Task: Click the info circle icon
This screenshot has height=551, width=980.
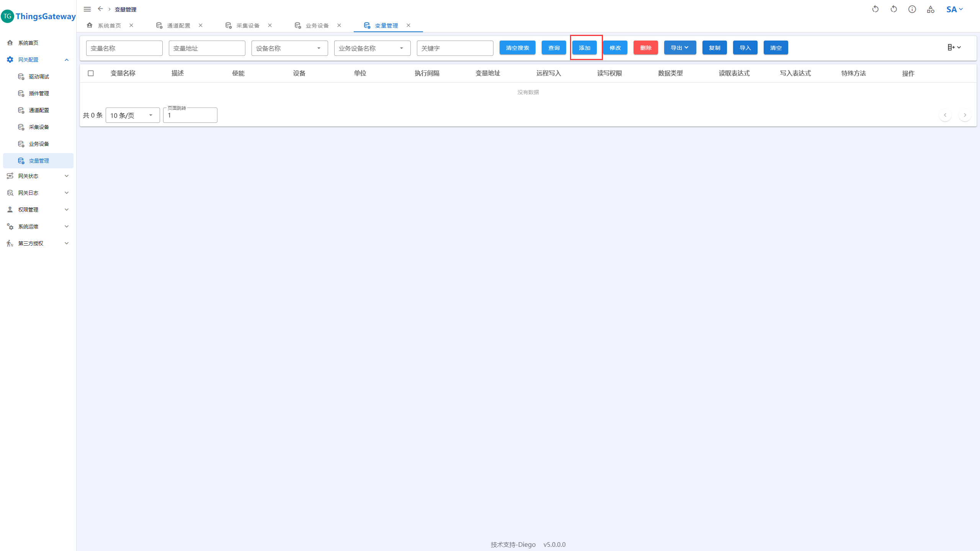Action: tap(912, 9)
